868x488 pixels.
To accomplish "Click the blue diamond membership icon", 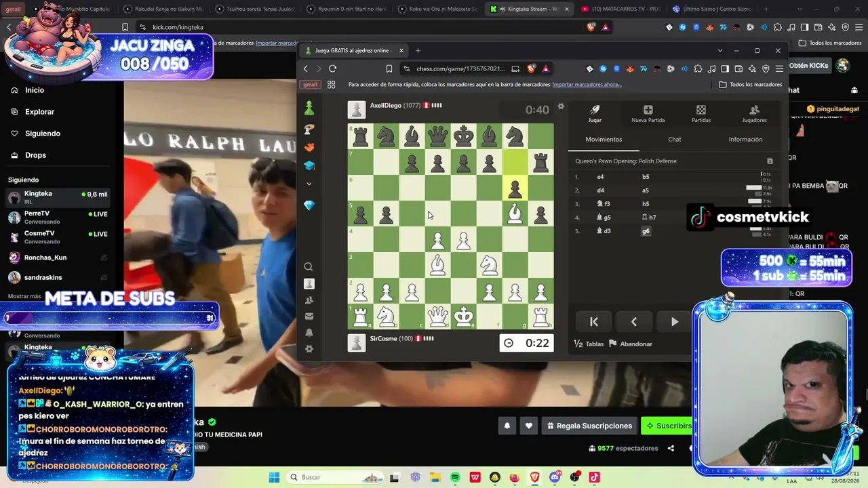I will 309,205.
